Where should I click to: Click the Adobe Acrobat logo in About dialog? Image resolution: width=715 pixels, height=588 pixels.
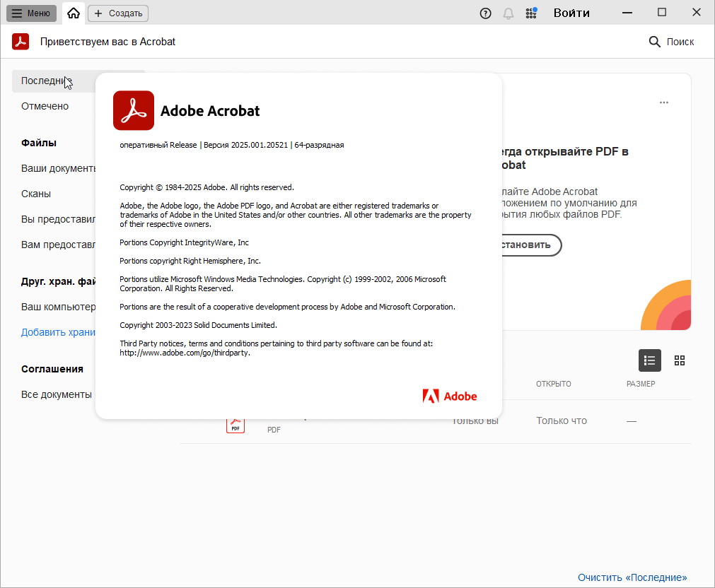tap(134, 110)
